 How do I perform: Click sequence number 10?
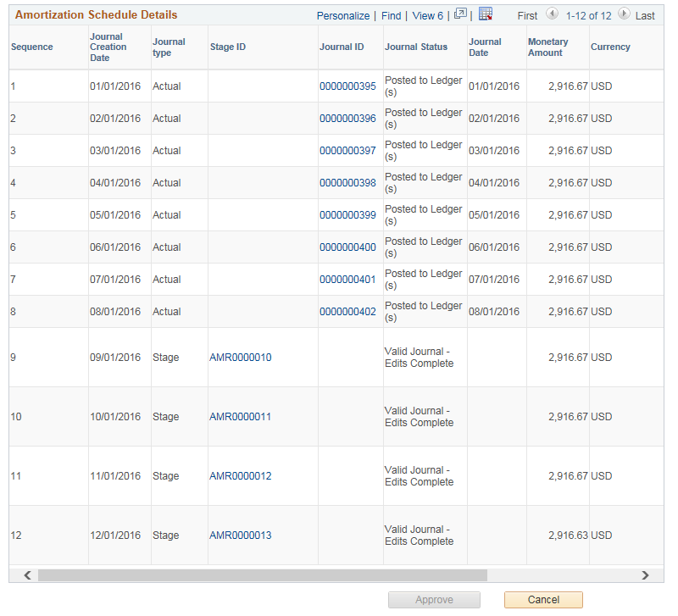[16, 417]
